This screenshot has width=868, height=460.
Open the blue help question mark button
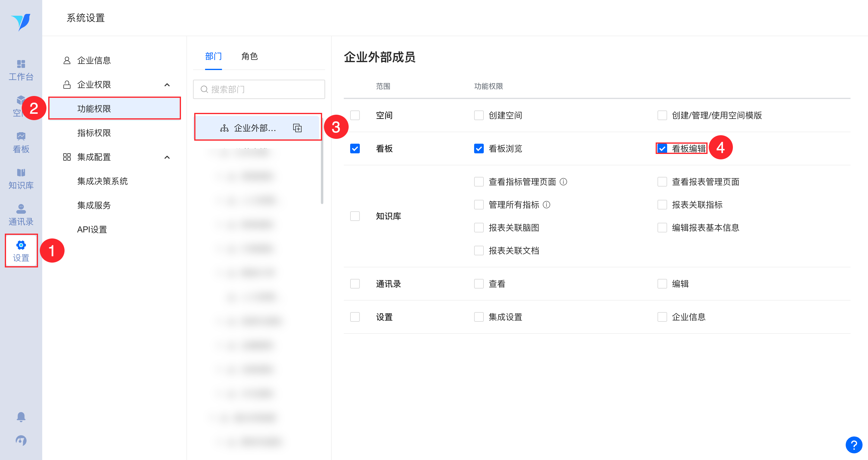tap(854, 445)
